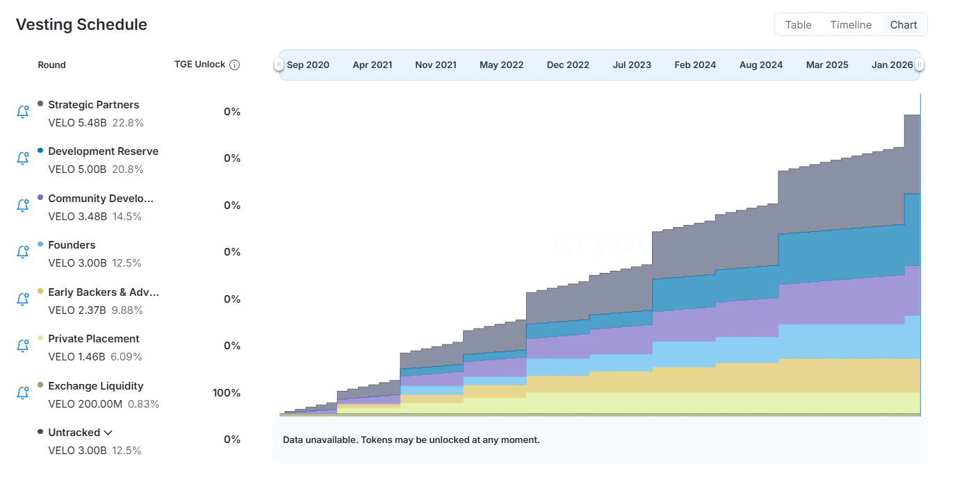Click the Founders legend color dot
Screen dimensions: 980x493
[40, 244]
